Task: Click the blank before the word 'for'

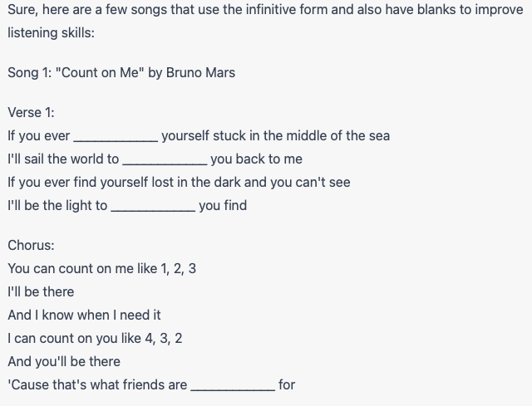Action: click(233, 385)
